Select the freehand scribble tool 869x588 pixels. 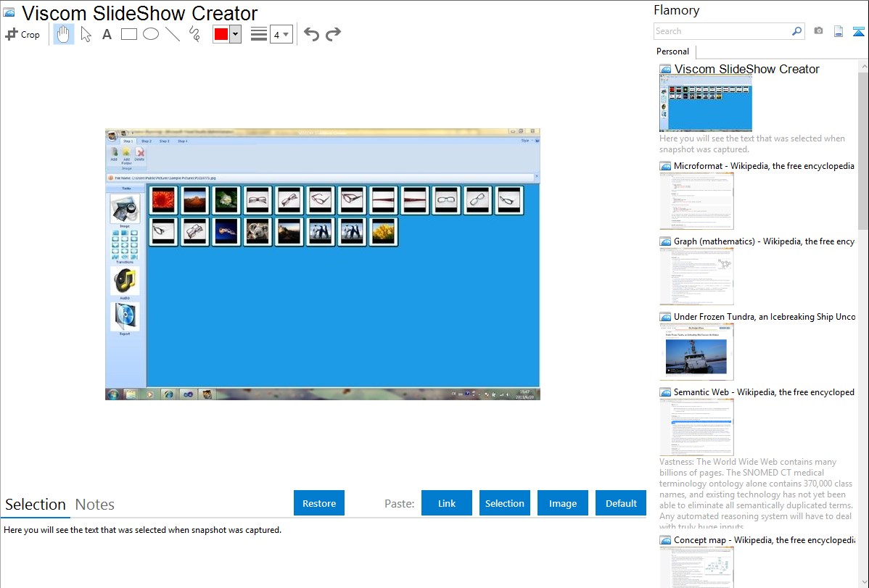(194, 34)
